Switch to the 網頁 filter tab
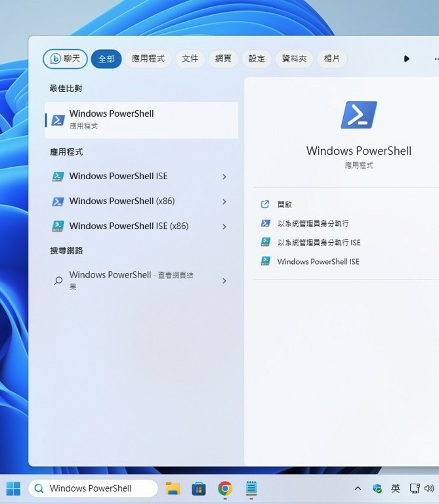 [223, 59]
